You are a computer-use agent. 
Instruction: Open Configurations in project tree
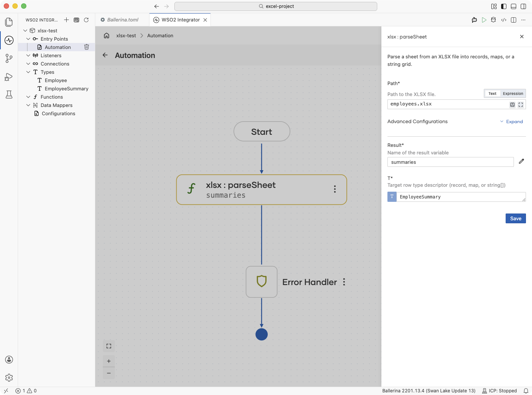(58, 113)
